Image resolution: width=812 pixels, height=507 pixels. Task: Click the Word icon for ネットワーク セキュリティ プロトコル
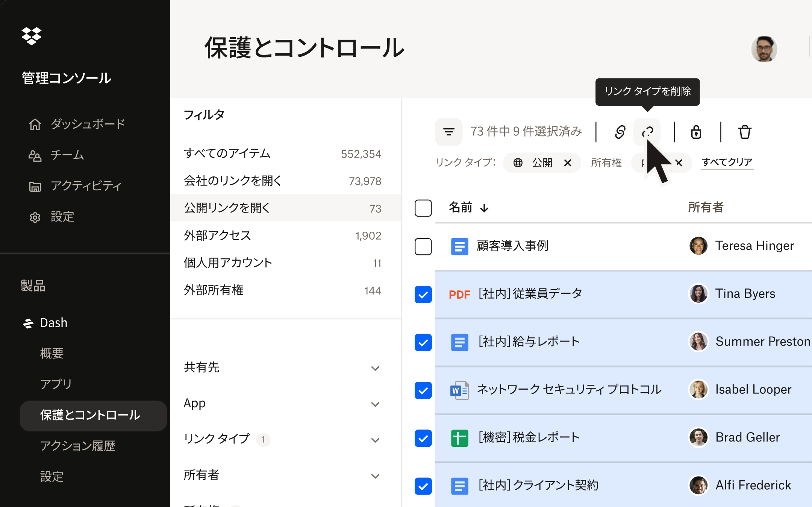tap(459, 390)
